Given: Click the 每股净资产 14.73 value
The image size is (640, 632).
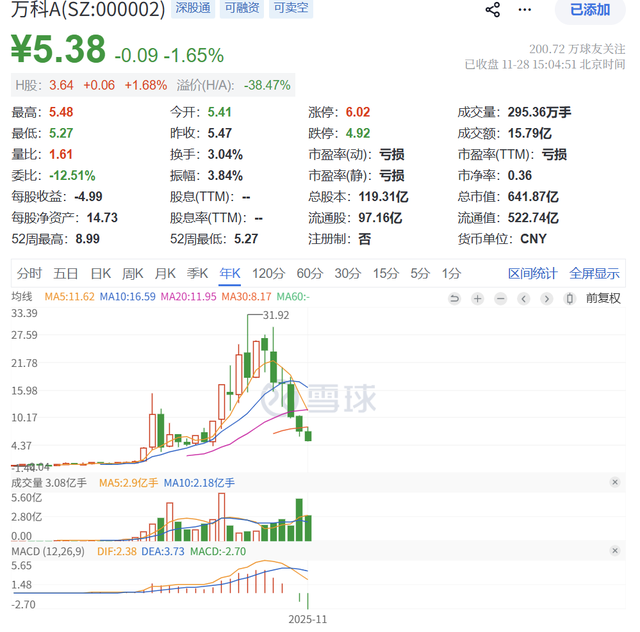Looking at the screenshot, I should coord(102,218).
